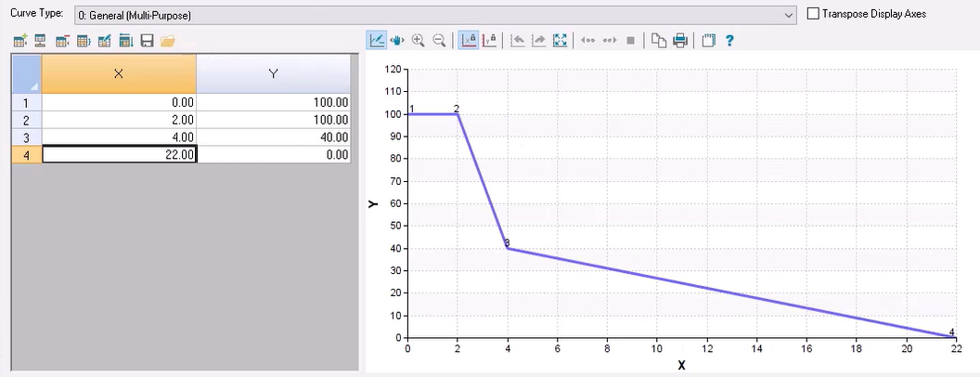
Task: Click X cell containing 4.00
Action: [119, 137]
